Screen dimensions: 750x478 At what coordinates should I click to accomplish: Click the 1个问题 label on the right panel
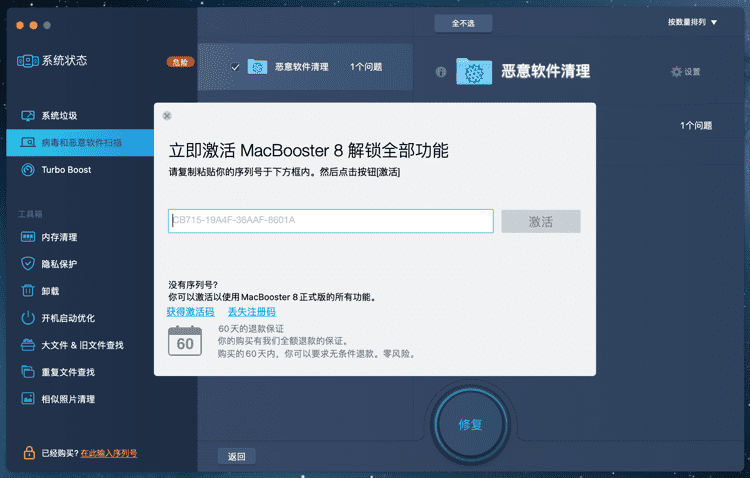pos(696,125)
